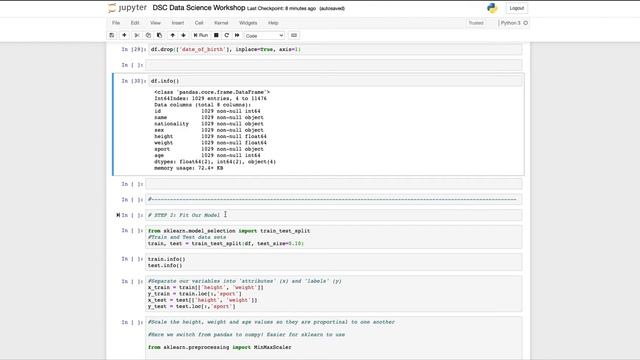
Task: Run this cell icon beside STEP 3
Action: [x=118, y=215]
